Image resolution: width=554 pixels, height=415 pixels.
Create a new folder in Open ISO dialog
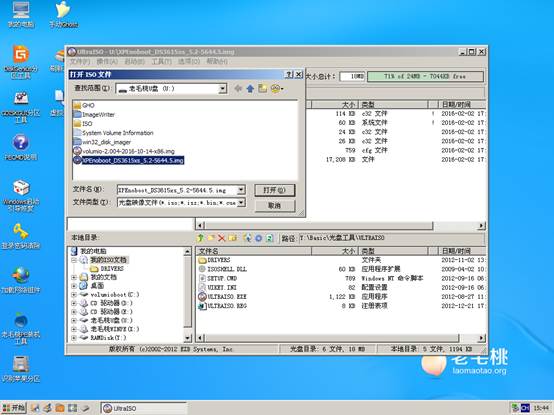point(263,89)
